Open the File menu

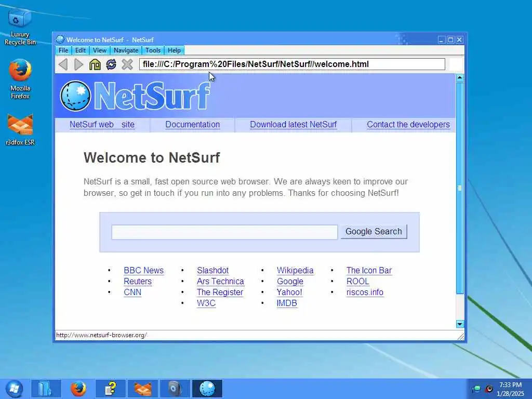click(63, 50)
